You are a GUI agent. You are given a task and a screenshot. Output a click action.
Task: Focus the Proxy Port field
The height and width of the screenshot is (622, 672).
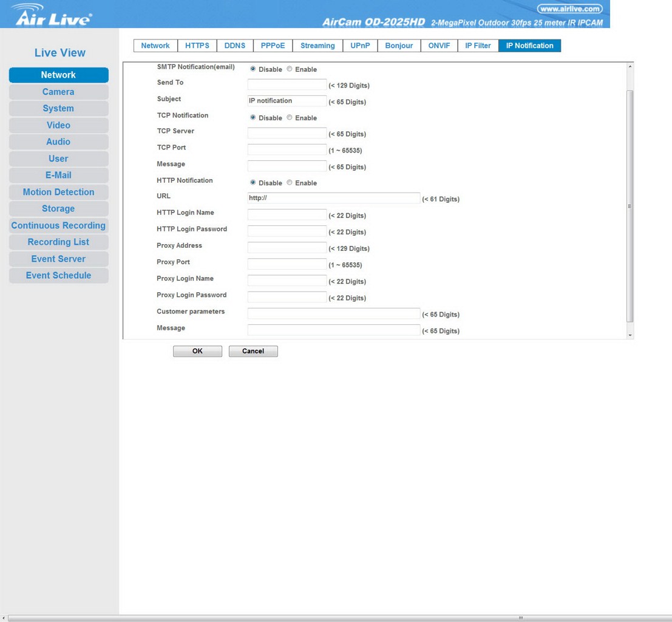287,264
